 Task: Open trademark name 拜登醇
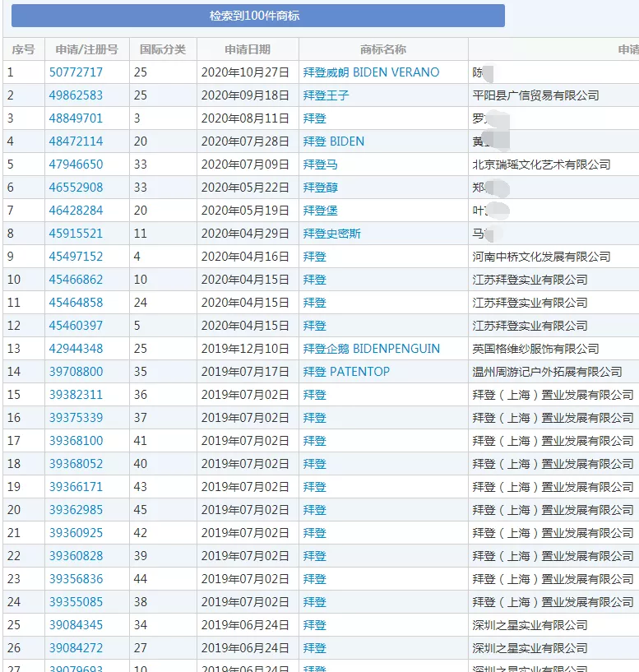[320, 188]
